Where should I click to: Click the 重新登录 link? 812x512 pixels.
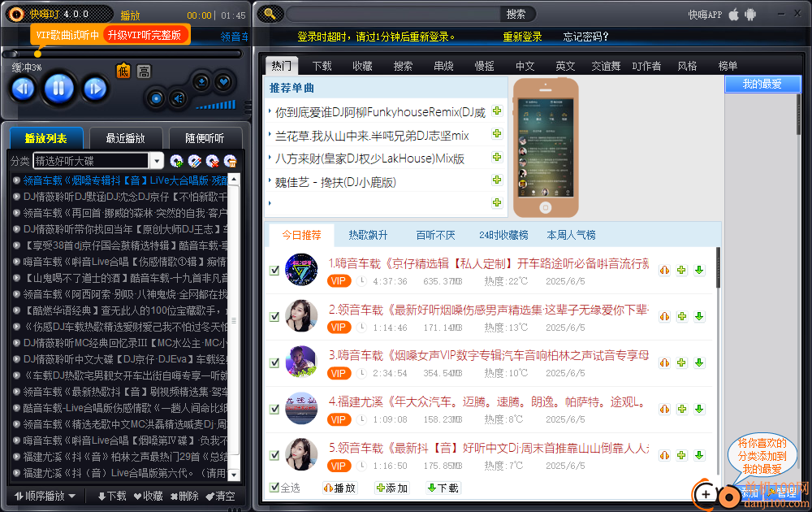[x=522, y=37]
